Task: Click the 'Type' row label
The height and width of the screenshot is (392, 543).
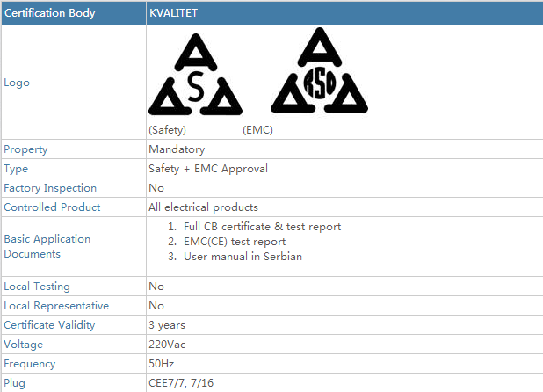Action: [x=16, y=169]
